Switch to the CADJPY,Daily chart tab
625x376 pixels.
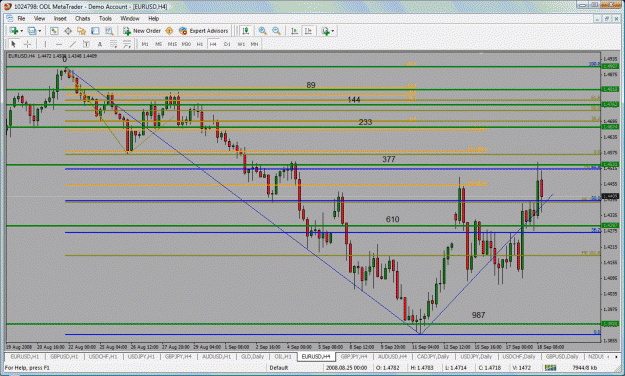(433, 356)
